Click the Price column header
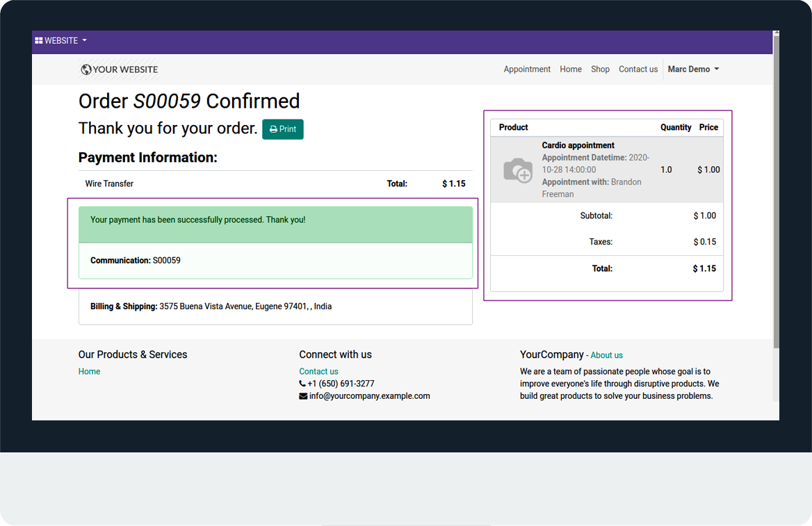Viewport: 812px width, 526px height. pyautogui.click(x=708, y=127)
